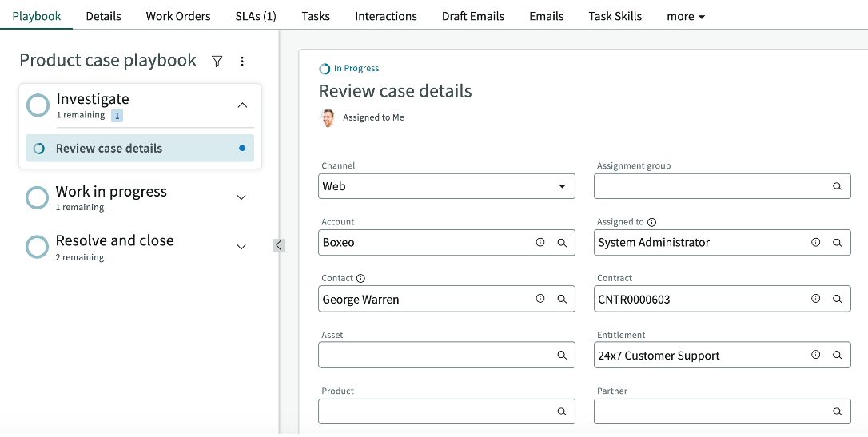The height and width of the screenshot is (437, 868).
Task: Click the Contract field search icon
Action: (x=838, y=299)
